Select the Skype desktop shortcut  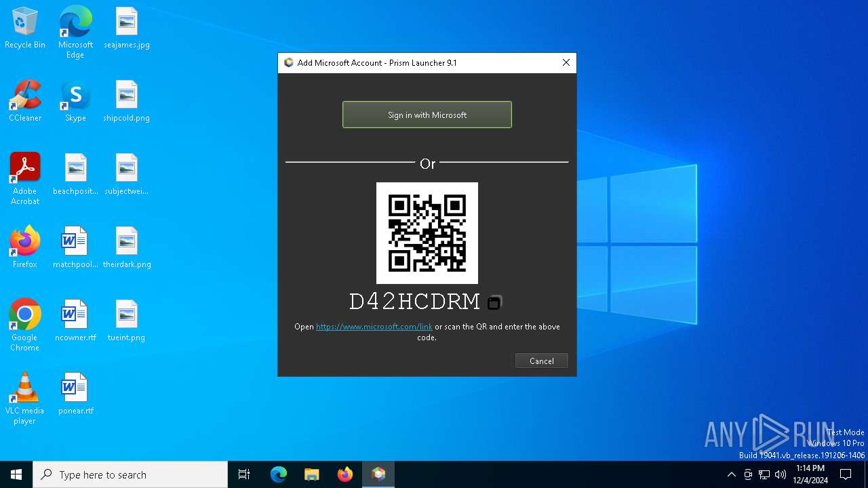(75, 101)
